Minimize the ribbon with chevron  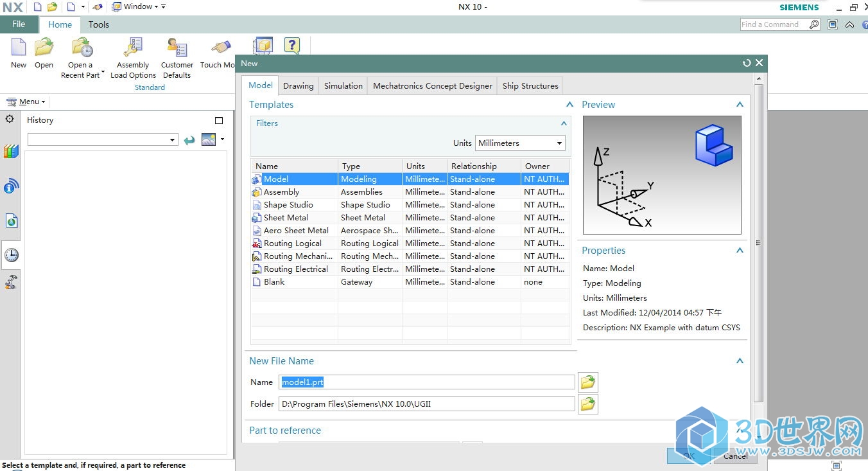[x=850, y=25]
